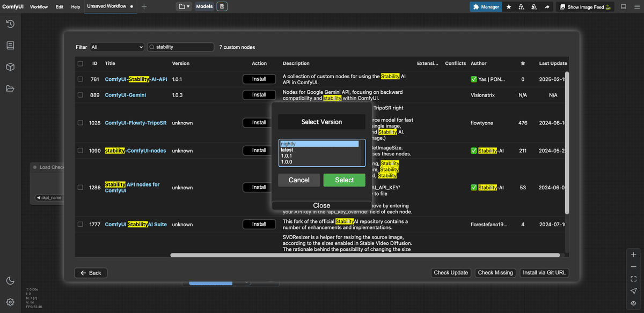644x313 pixels.
Task: Check the box for ComfyUI-Flowty-TripoSR row
Action: point(80,123)
